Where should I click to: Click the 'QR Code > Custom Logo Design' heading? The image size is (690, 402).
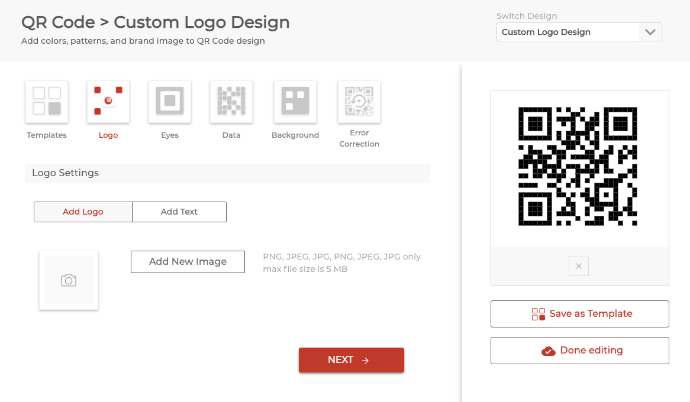tap(155, 22)
